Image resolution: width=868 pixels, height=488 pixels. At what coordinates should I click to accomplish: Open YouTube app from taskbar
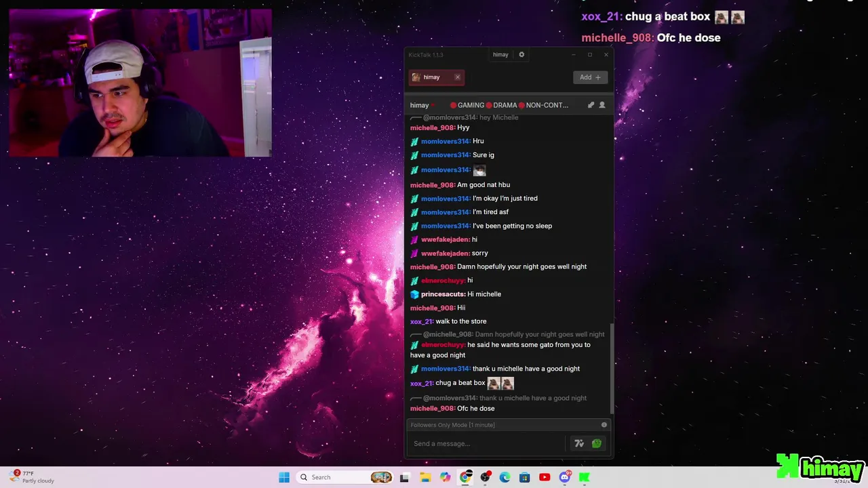pyautogui.click(x=545, y=477)
